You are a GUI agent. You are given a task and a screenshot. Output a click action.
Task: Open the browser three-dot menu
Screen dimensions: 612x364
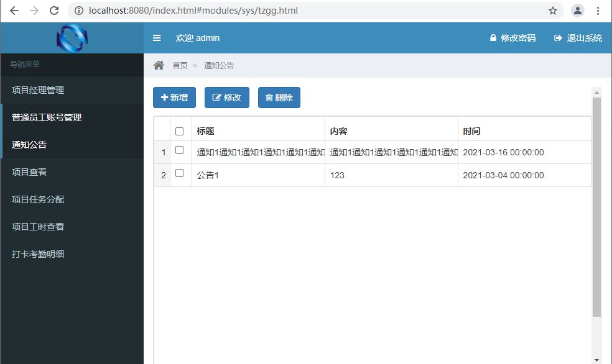click(598, 11)
